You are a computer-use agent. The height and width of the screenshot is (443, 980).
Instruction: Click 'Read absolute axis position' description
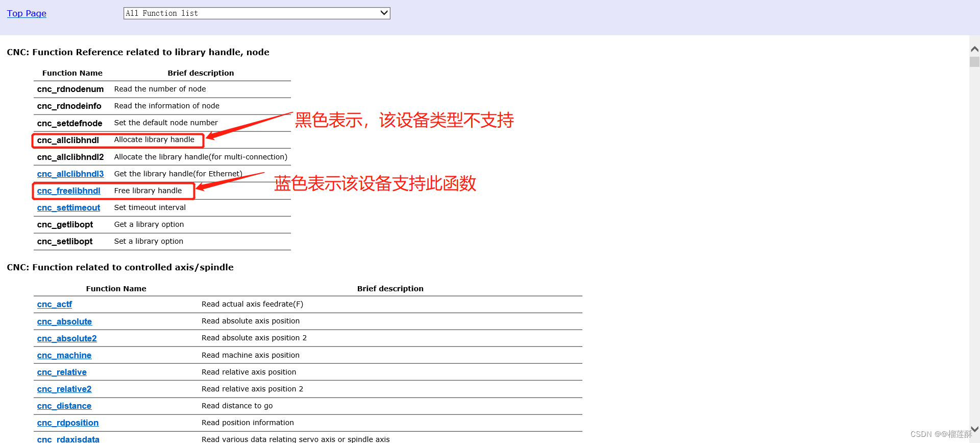(x=251, y=321)
